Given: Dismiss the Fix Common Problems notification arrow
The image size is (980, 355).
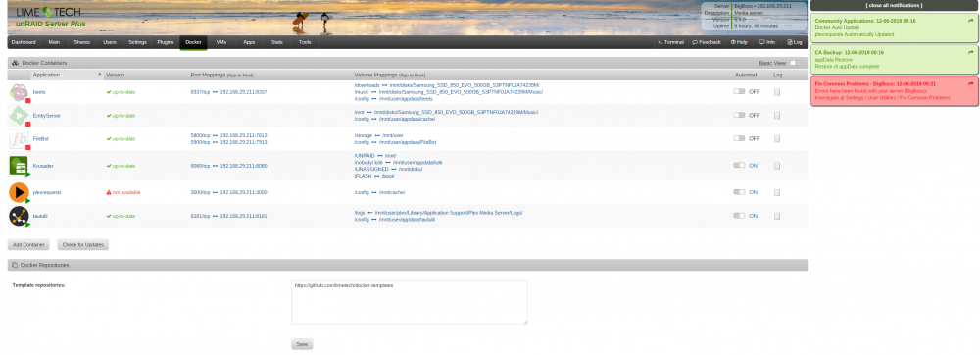Looking at the screenshot, I should click(970, 83).
